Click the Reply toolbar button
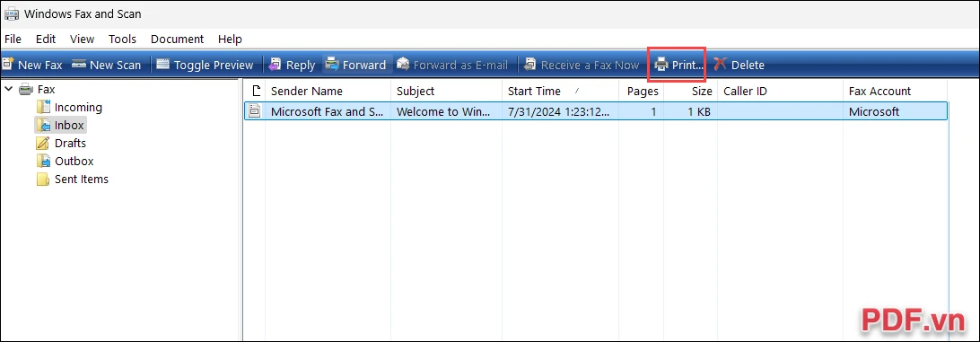980x342 pixels. point(293,65)
